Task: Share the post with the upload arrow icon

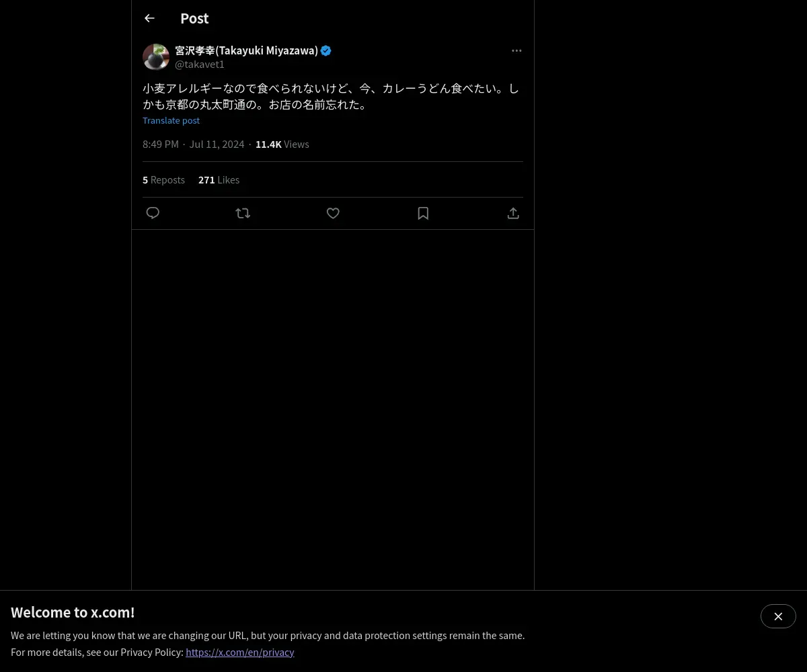Action: pyautogui.click(x=513, y=213)
